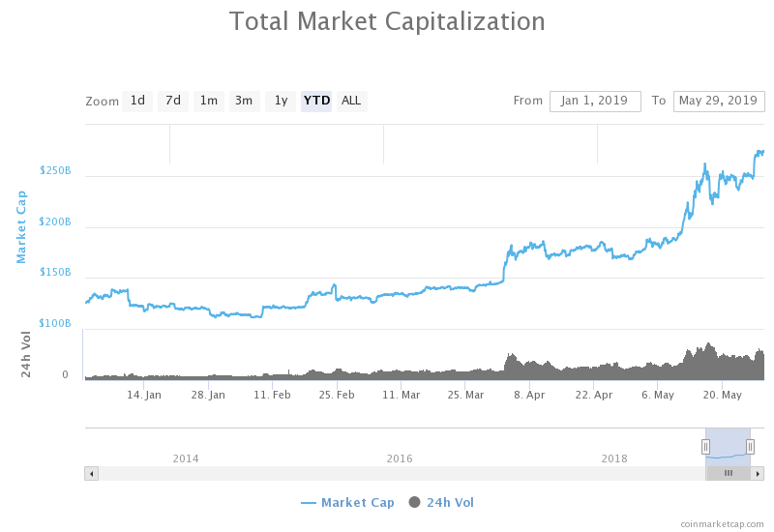Click the right navigator range handle

(x=750, y=446)
